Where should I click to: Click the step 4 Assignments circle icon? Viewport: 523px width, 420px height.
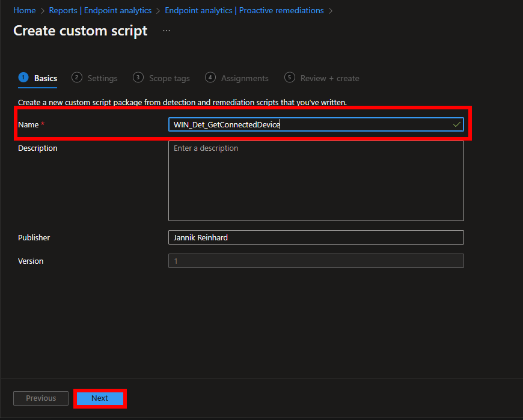[210, 78]
